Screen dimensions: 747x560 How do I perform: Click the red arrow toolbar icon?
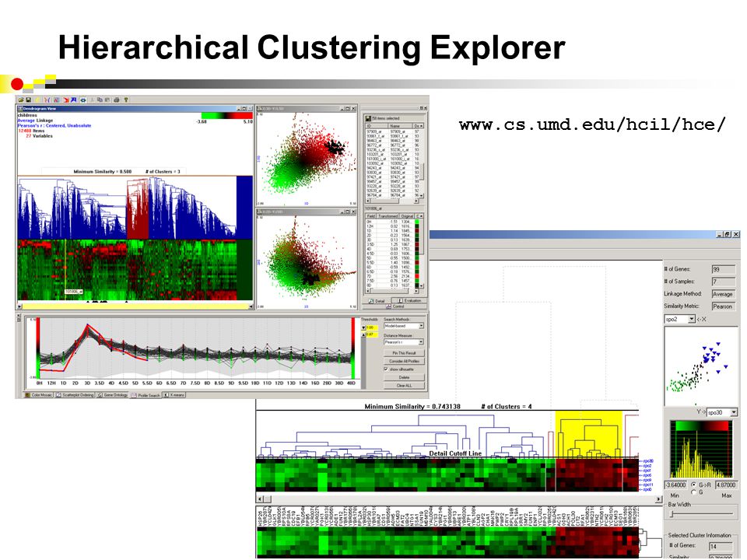tap(66, 100)
